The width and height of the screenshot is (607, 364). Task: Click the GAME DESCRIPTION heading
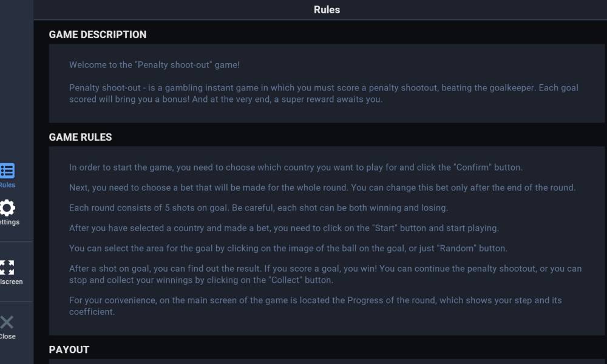coord(98,35)
